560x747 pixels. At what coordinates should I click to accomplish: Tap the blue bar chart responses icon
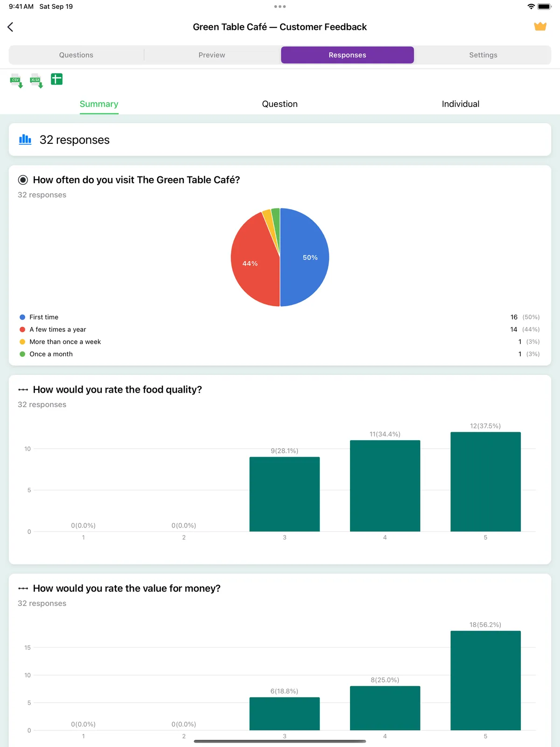pos(25,139)
